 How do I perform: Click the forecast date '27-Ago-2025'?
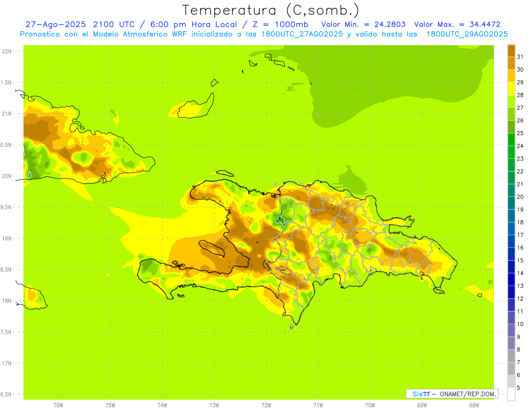coord(55,24)
